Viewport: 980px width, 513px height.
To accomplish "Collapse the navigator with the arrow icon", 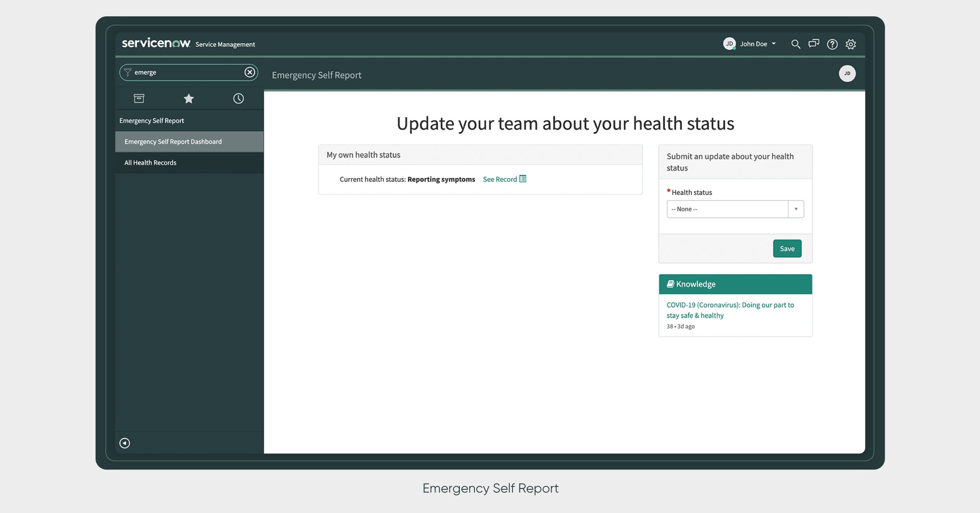I will pos(125,443).
